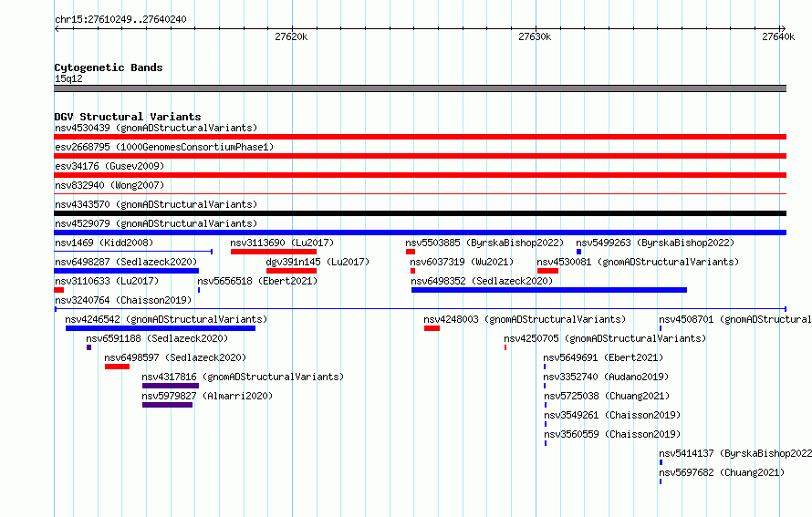Open nsv3560559 Chaisson2019 label
This screenshot has height=517, width=812.
612,434
